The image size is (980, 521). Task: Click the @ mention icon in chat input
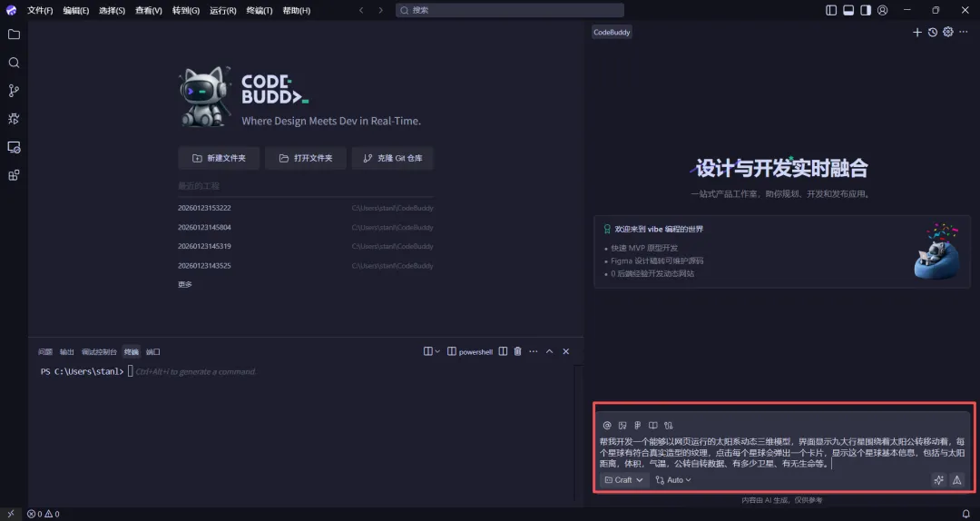[607, 426]
